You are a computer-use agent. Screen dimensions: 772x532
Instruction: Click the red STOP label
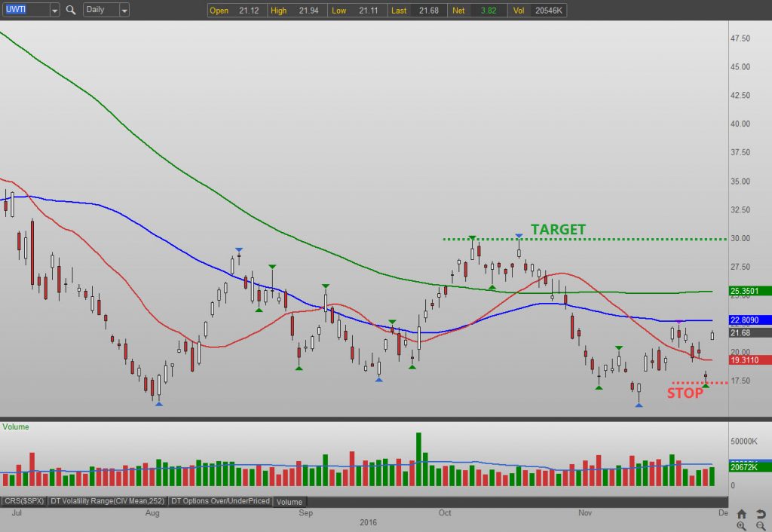(685, 393)
